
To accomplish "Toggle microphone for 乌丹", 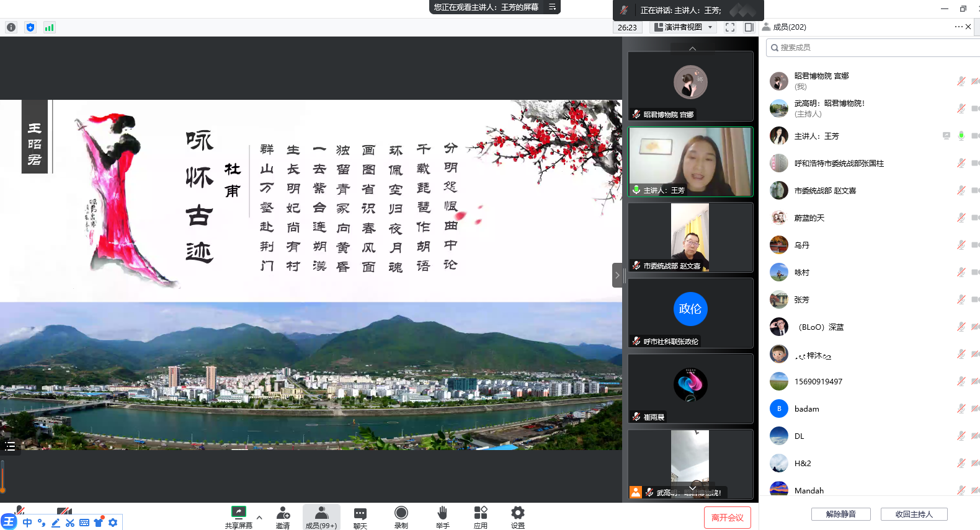I will pyautogui.click(x=961, y=245).
